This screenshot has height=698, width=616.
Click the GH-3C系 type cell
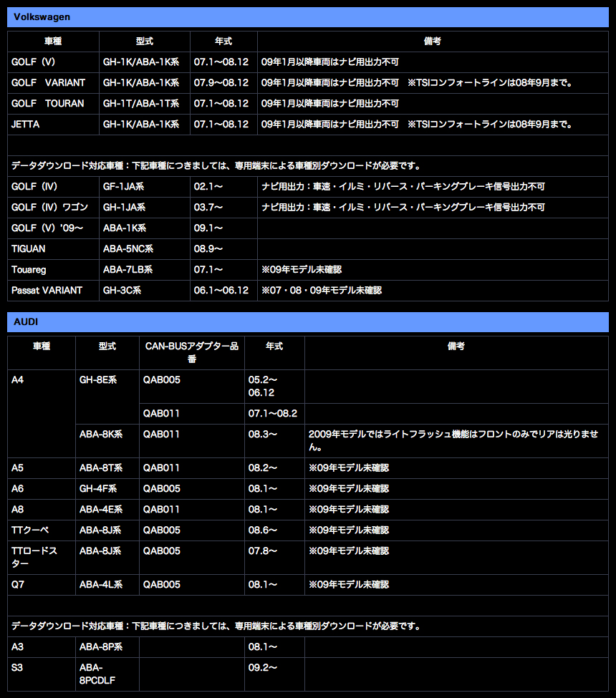(x=145, y=291)
